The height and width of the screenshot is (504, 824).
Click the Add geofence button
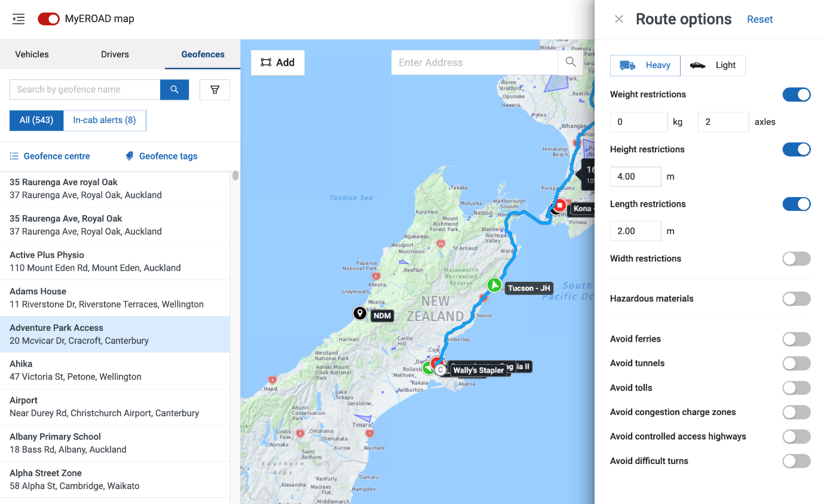(278, 63)
